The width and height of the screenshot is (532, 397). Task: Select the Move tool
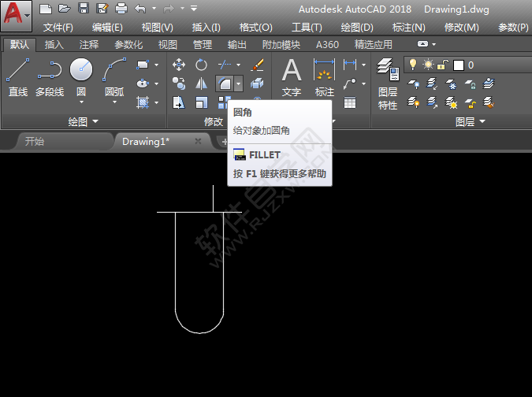click(x=179, y=65)
